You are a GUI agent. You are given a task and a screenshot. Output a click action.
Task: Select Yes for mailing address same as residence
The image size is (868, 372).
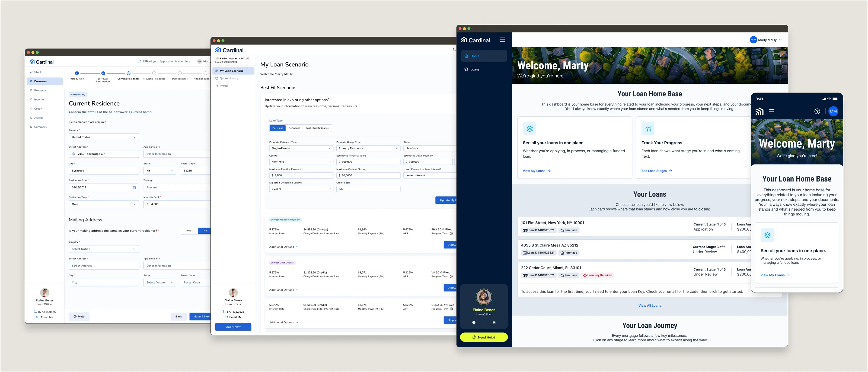(189, 230)
